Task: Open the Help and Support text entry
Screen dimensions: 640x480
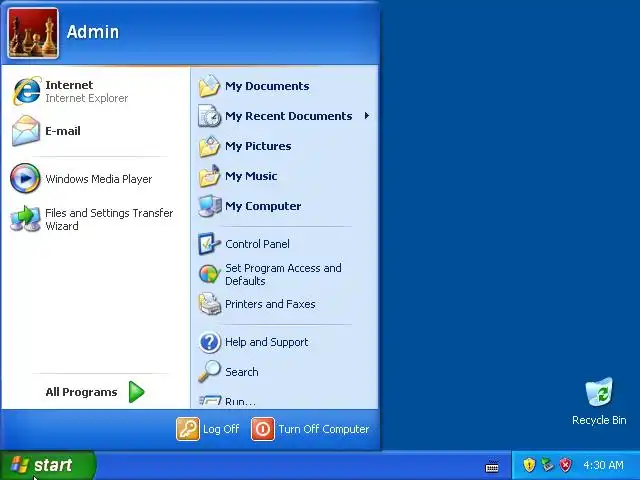Action: point(267,342)
